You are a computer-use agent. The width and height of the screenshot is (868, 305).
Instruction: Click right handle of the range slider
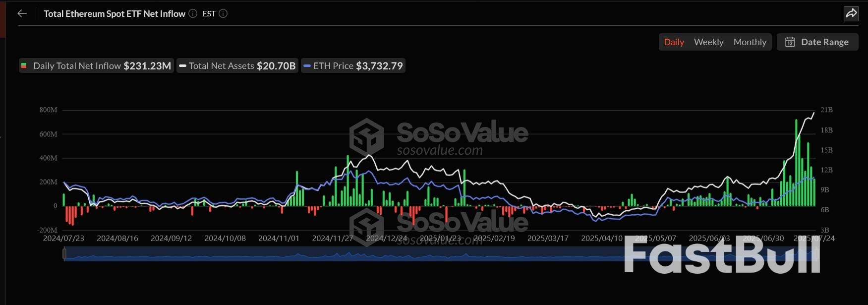click(816, 253)
